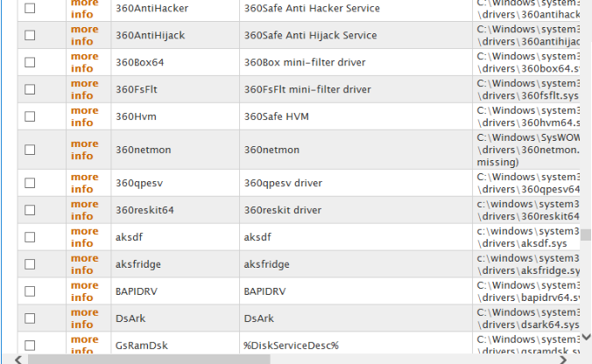Open more info for 360reskit64

(x=85, y=210)
